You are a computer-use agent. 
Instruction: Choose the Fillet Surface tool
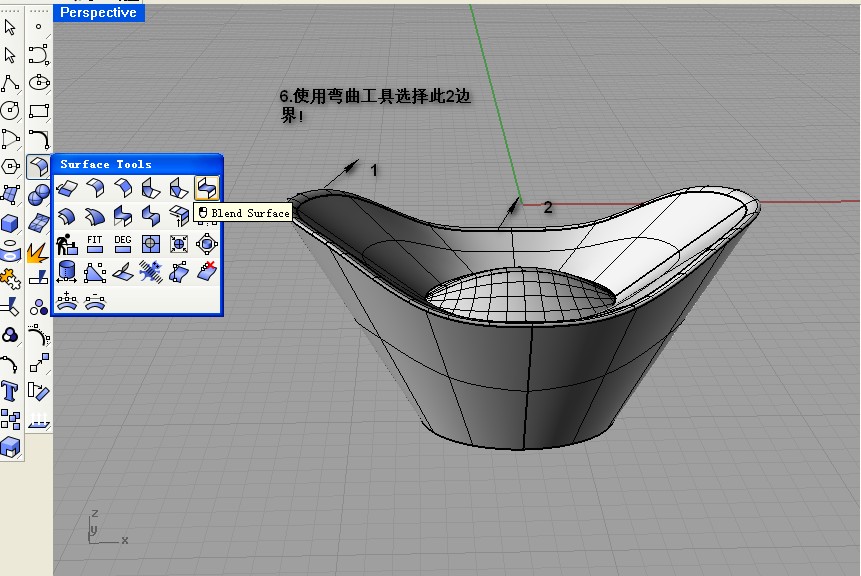pos(95,188)
